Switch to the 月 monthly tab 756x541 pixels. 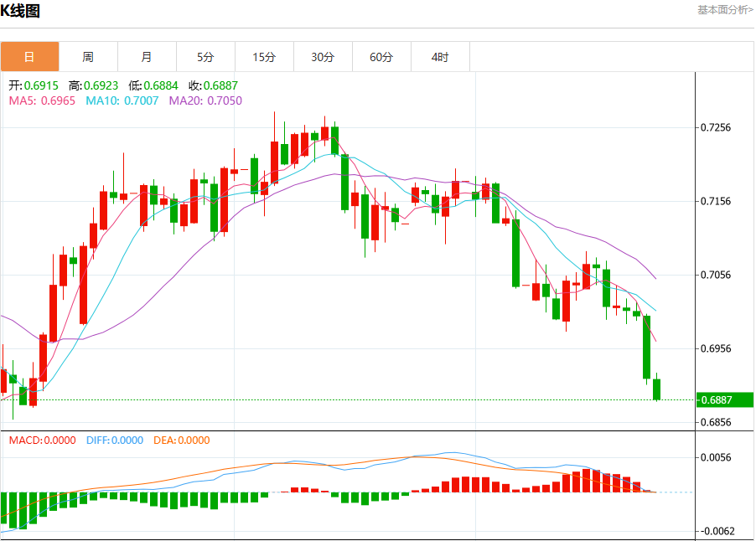coord(147,57)
